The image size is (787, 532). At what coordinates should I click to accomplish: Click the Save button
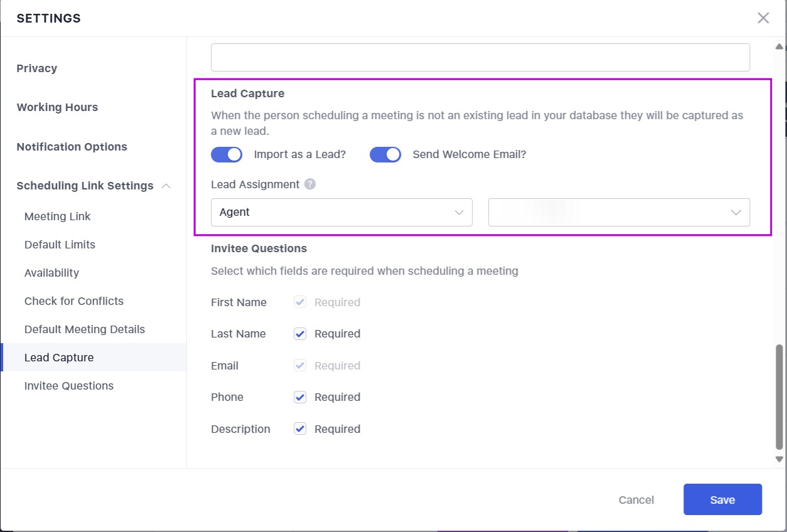pos(722,500)
